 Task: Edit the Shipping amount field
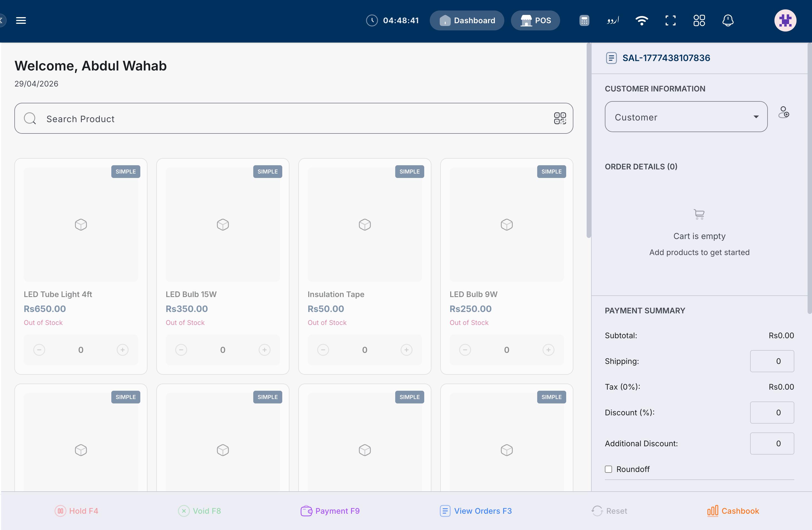point(772,361)
